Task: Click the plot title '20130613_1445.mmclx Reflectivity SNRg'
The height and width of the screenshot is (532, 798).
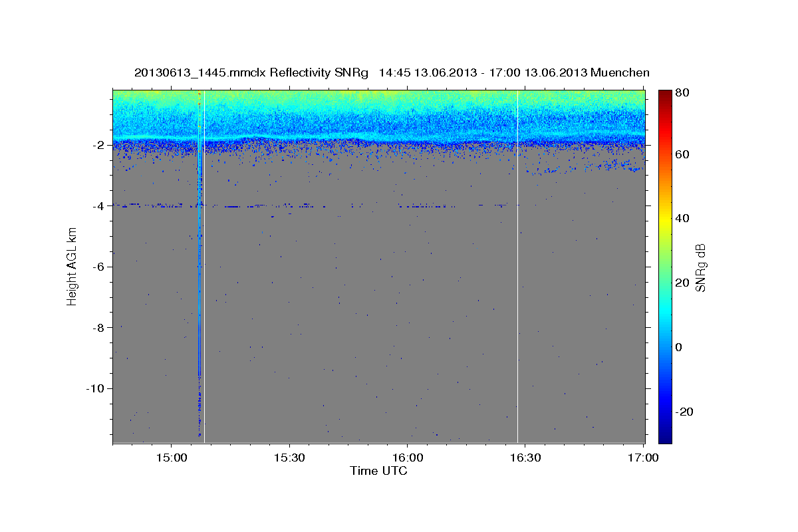Action: [251, 72]
